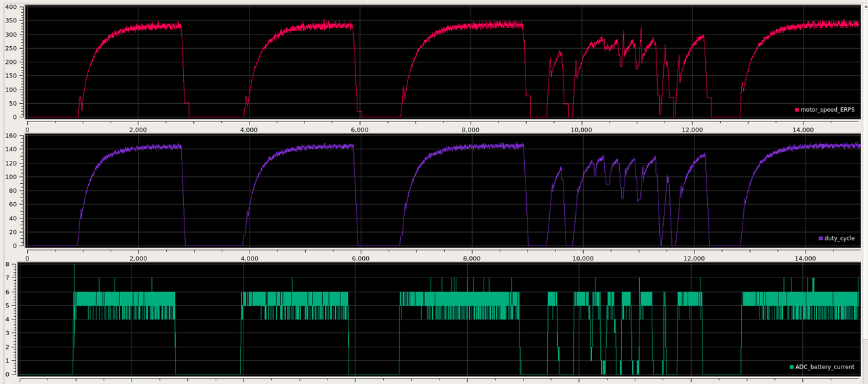Click the 100 label on duty cycle y-axis
The height and width of the screenshot is (384, 868).
click(x=12, y=177)
